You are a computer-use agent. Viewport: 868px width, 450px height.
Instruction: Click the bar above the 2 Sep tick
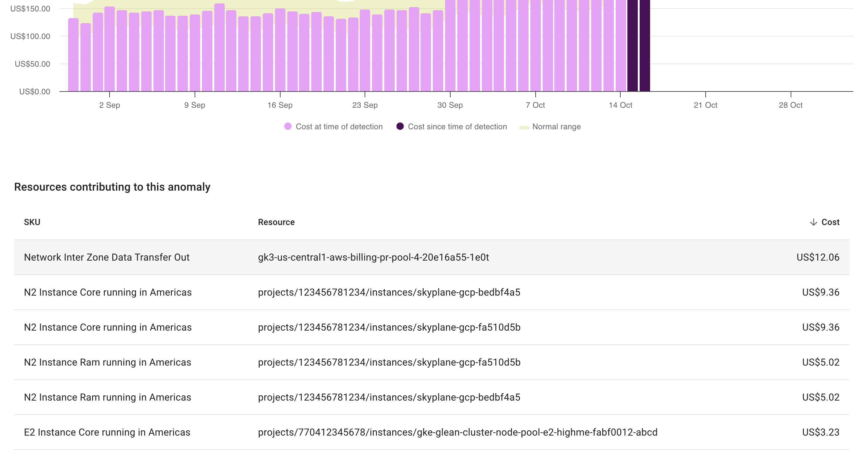click(x=110, y=49)
